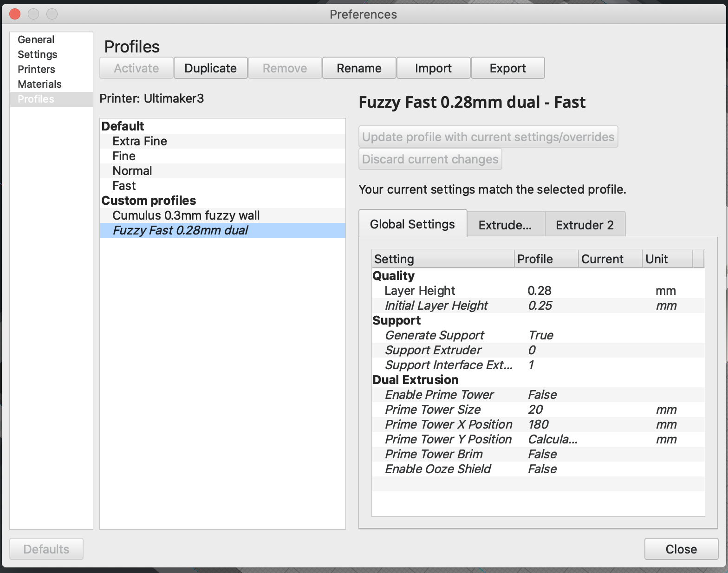Image resolution: width=728 pixels, height=573 pixels.
Task: Click the red window close button
Action: tap(15, 14)
